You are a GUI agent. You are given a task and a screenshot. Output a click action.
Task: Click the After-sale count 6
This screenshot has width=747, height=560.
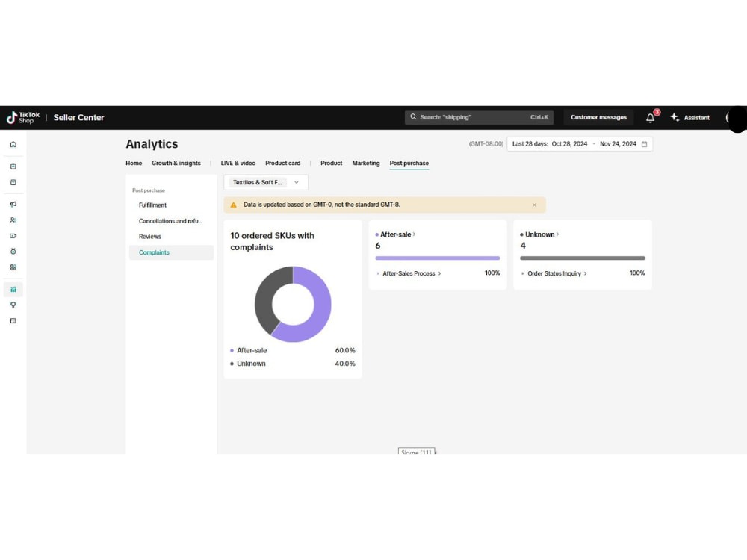pos(378,246)
